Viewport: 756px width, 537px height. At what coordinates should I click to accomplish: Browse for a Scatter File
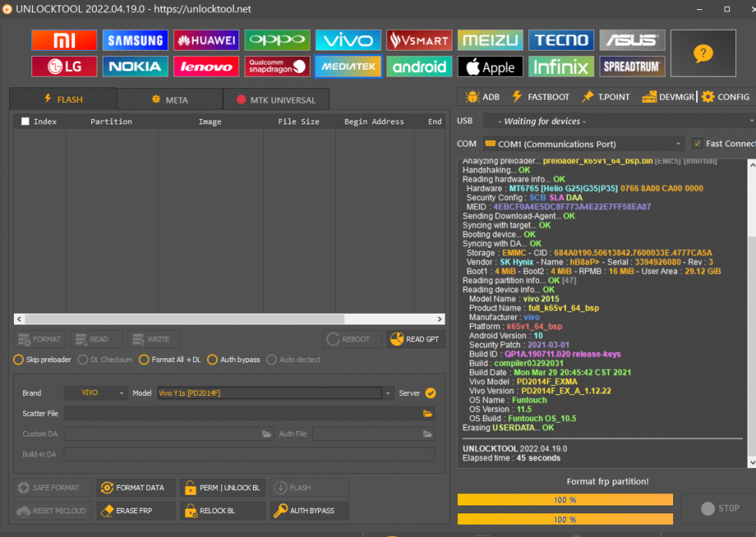(x=428, y=413)
